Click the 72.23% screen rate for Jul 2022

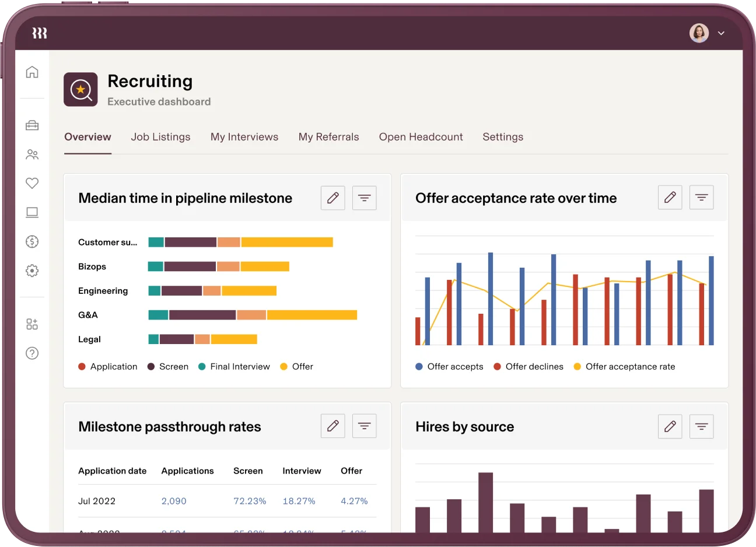click(x=250, y=501)
